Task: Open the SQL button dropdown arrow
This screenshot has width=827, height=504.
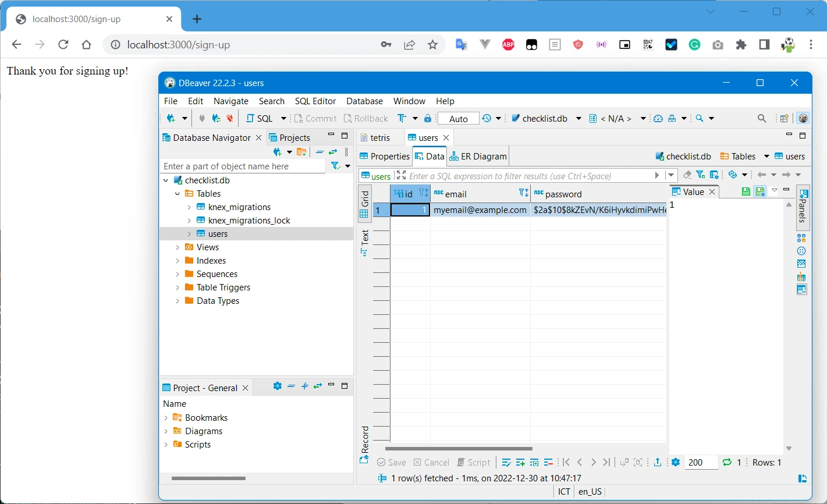Action: [283, 118]
